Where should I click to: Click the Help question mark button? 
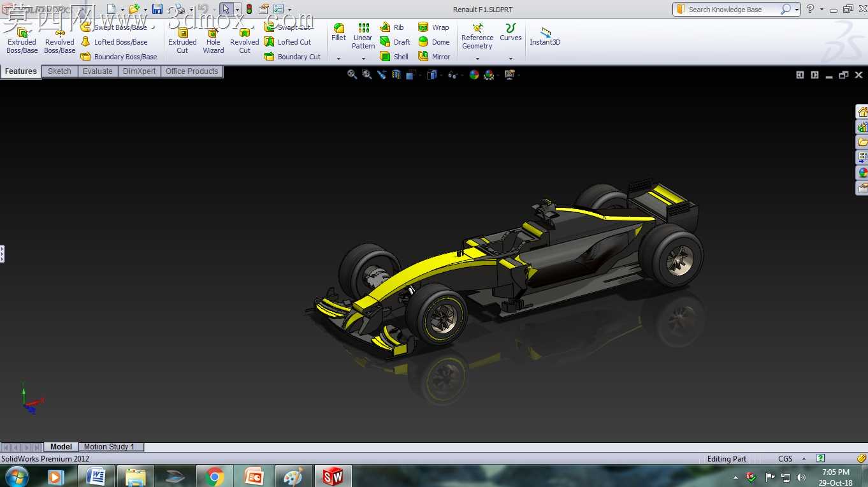point(810,9)
